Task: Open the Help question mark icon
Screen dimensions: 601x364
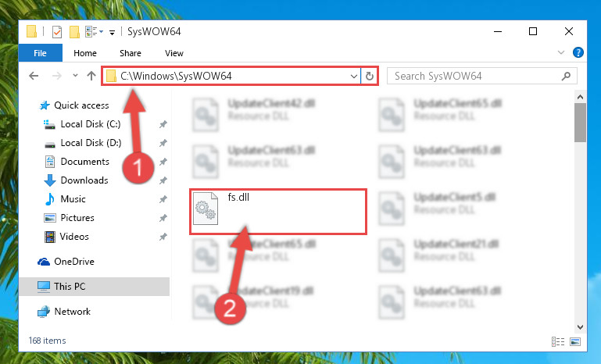Action: click(x=578, y=52)
